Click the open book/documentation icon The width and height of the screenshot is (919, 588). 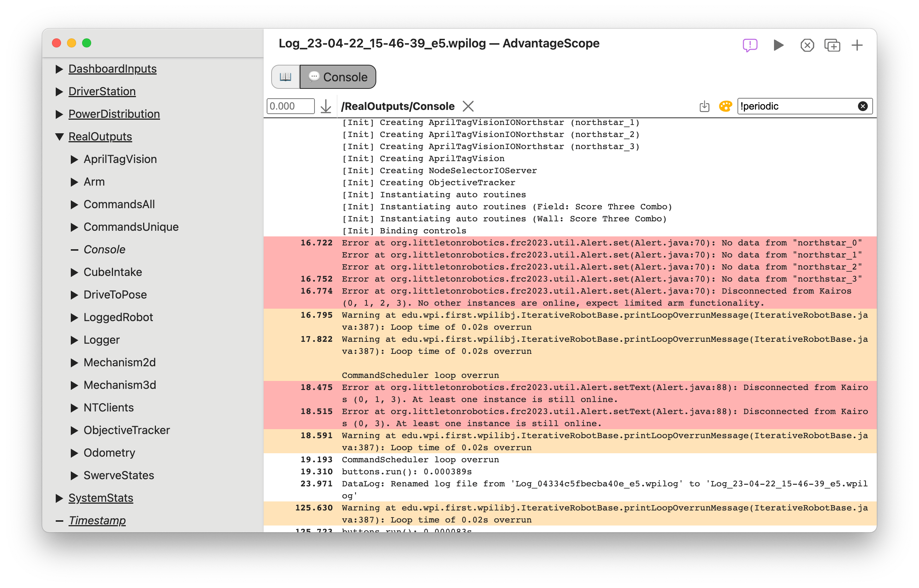285,76
